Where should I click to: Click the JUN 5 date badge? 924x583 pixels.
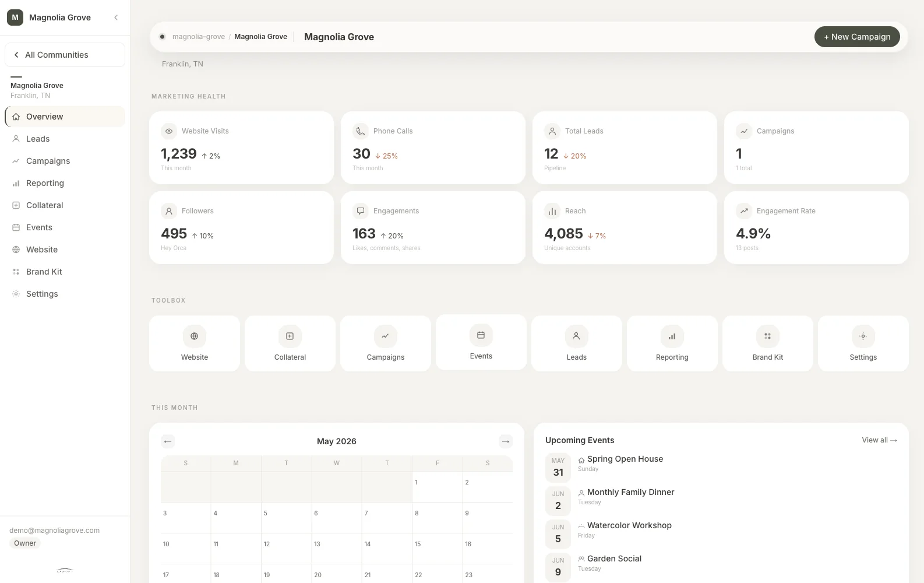tap(558, 534)
